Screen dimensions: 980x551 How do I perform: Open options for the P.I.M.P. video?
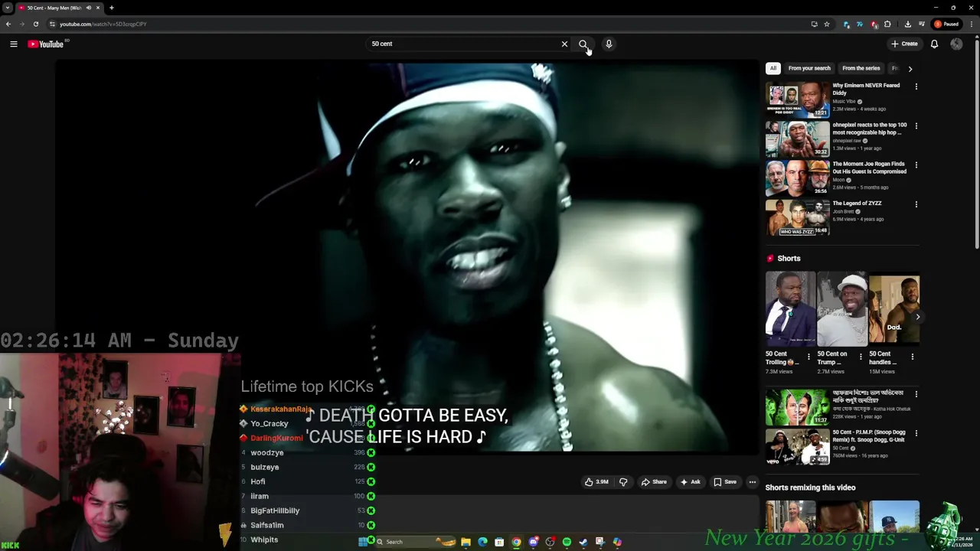pos(916,433)
